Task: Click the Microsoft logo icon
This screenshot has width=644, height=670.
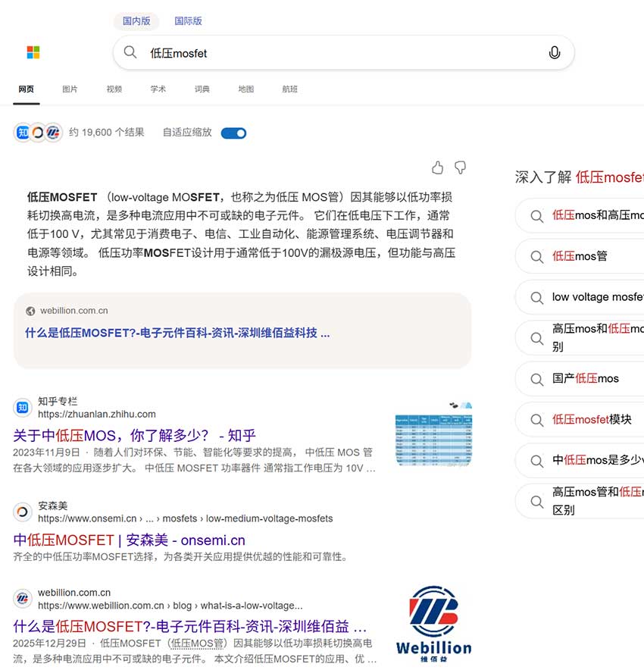Action: tap(33, 52)
